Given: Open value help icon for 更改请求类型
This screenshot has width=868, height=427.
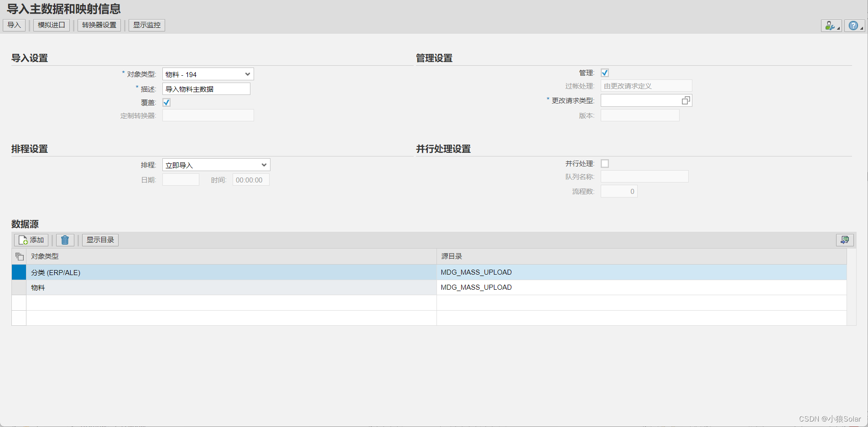Looking at the screenshot, I should pyautogui.click(x=686, y=100).
